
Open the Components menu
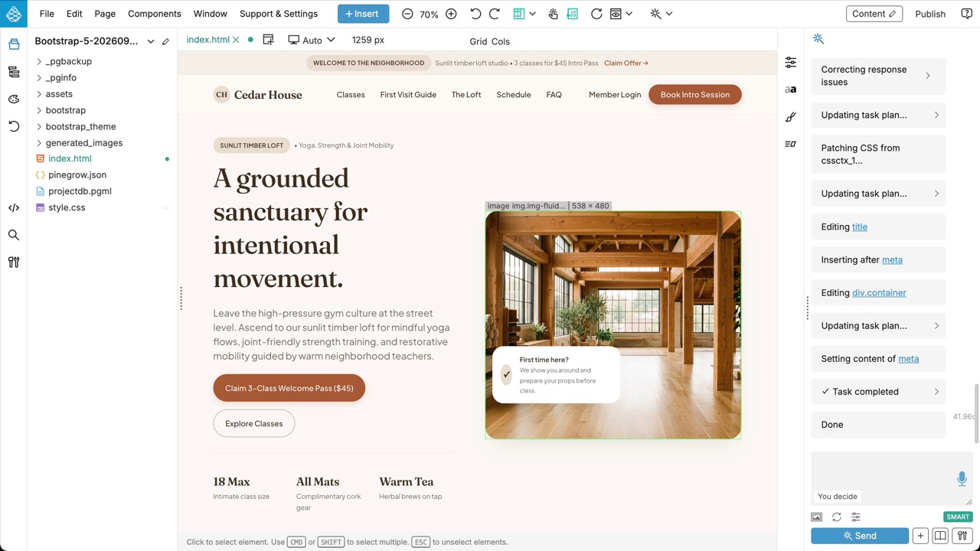[155, 14]
